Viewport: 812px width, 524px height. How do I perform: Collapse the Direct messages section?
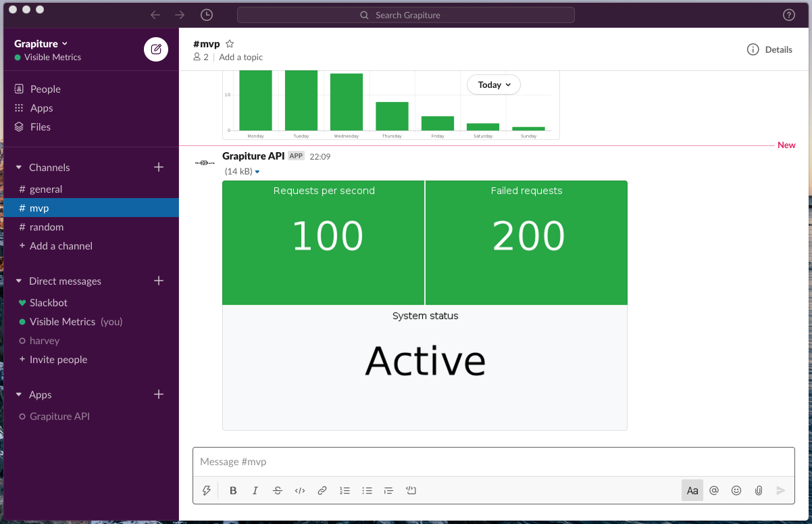pos(19,281)
